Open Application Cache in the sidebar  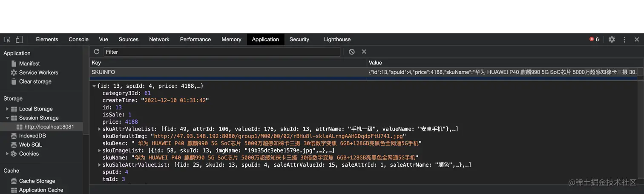(41, 190)
